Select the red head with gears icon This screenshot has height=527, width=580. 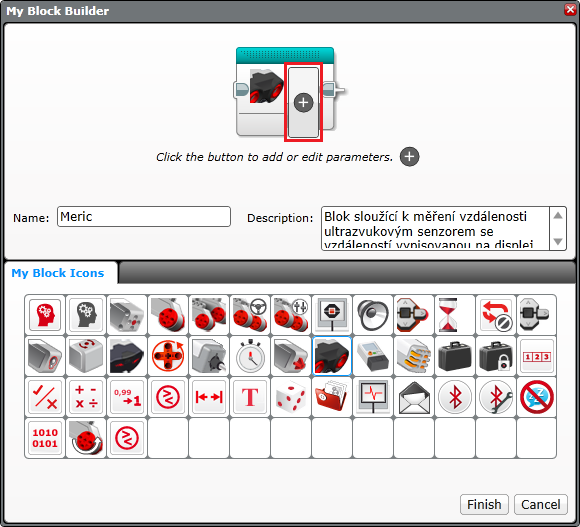(x=45, y=315)
